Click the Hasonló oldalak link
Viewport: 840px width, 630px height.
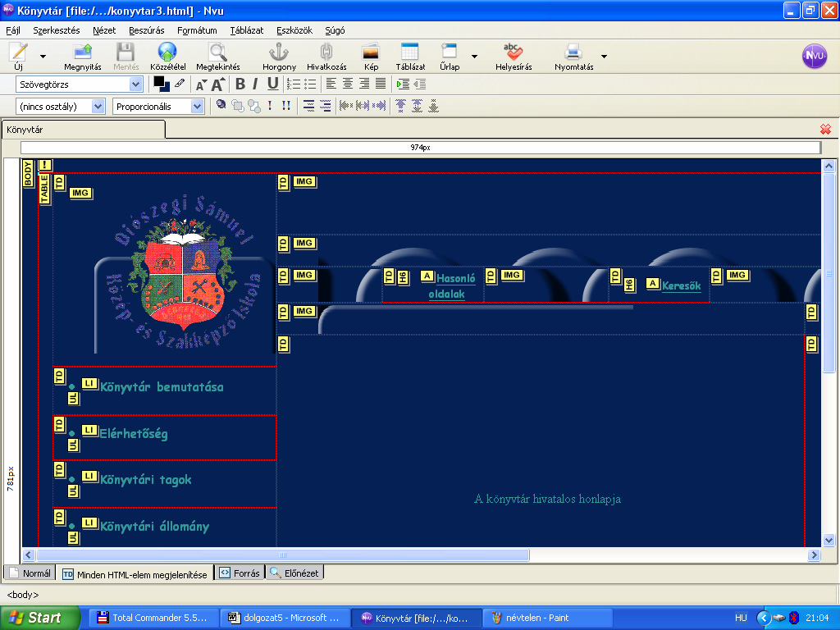[x=450, y=286]
